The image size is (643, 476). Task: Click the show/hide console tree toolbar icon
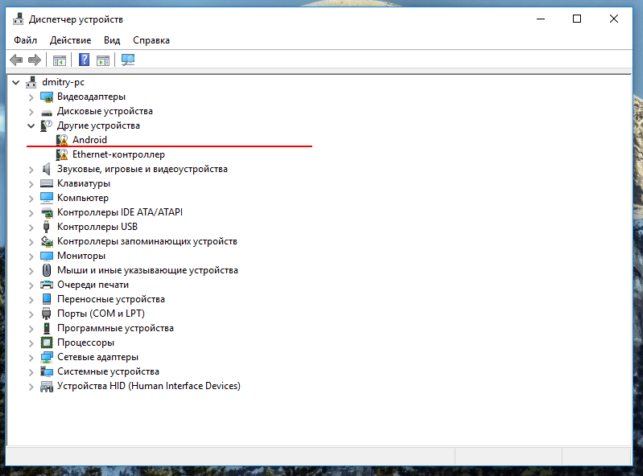pyautogui.click(x=59, y=60)
